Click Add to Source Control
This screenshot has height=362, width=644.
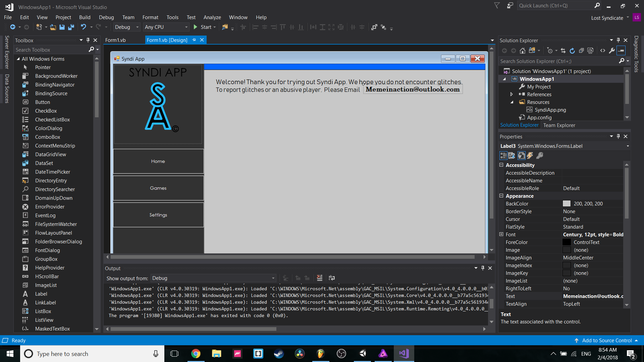[x=606, y=341]
